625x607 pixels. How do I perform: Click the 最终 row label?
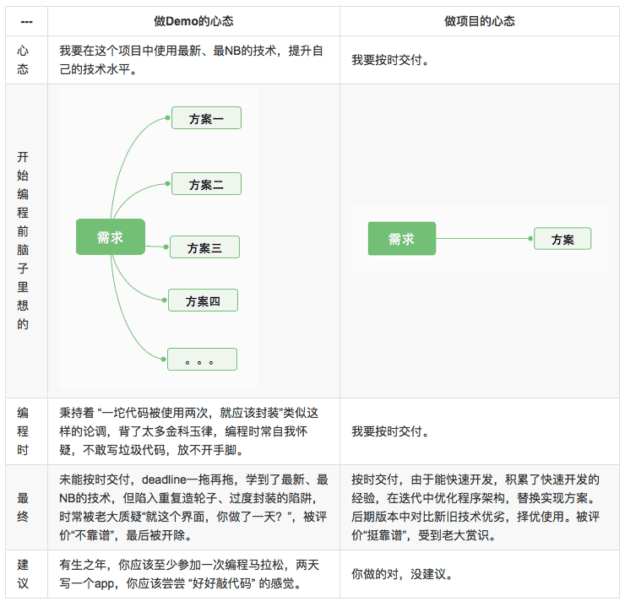(24, 506)
